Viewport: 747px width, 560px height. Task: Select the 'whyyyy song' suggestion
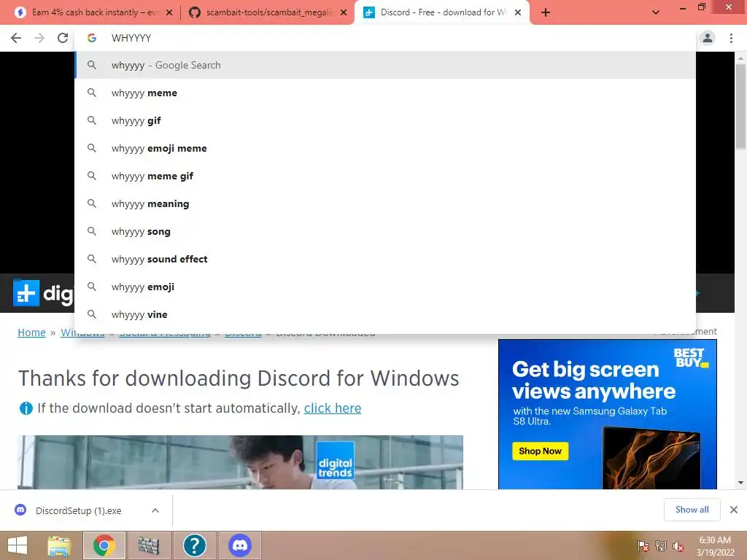pyautogui.click(x=385, y=231)
